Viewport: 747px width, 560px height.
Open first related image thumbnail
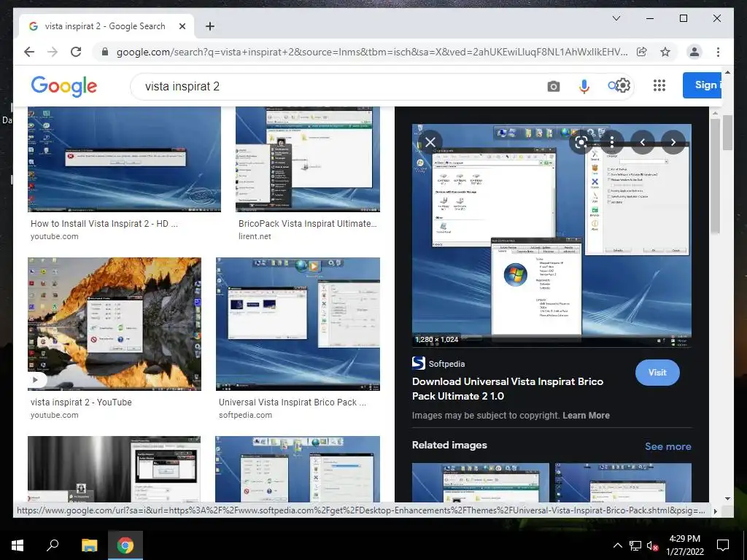pyautogui.click(x=480, y=483)
